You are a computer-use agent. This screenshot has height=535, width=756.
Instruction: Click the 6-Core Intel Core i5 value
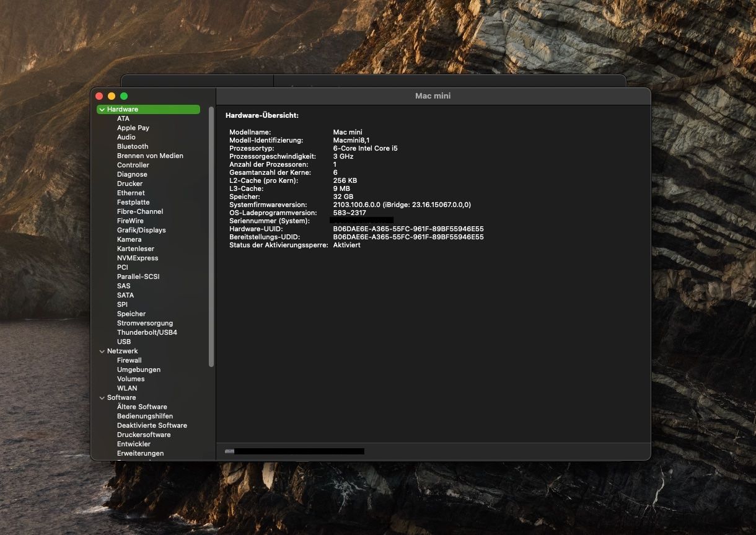pyautogui.click(x=366, y=148)
